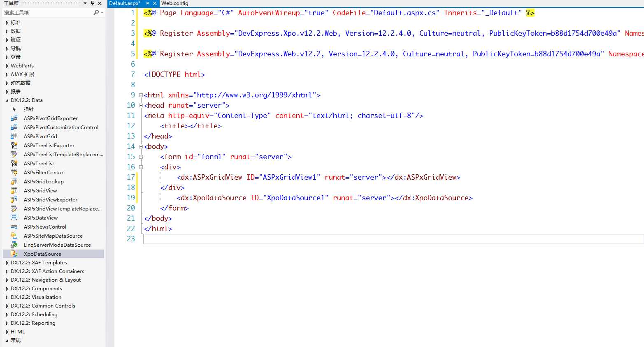Expand the 登录 toolbox group
644x347 pixels.
7,57
